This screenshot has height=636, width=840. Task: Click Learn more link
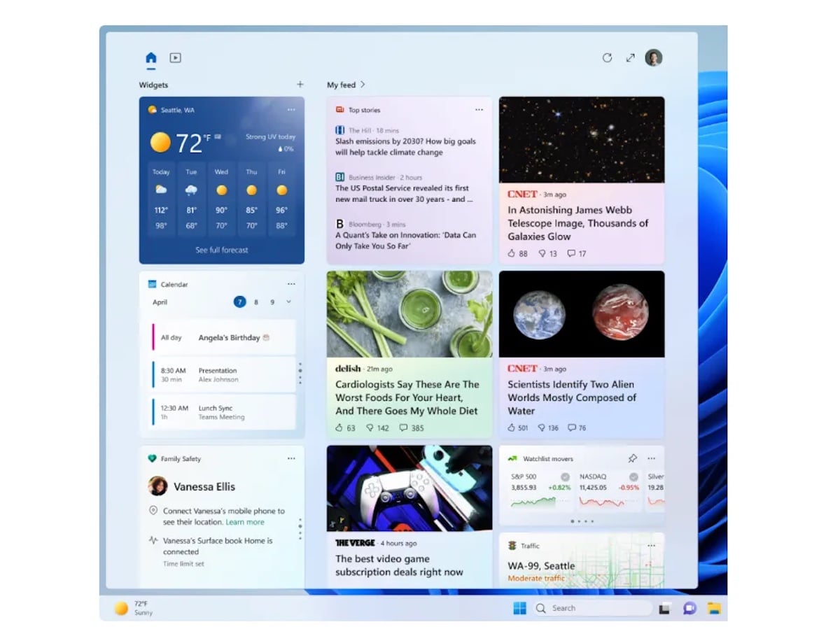point(245,522)
